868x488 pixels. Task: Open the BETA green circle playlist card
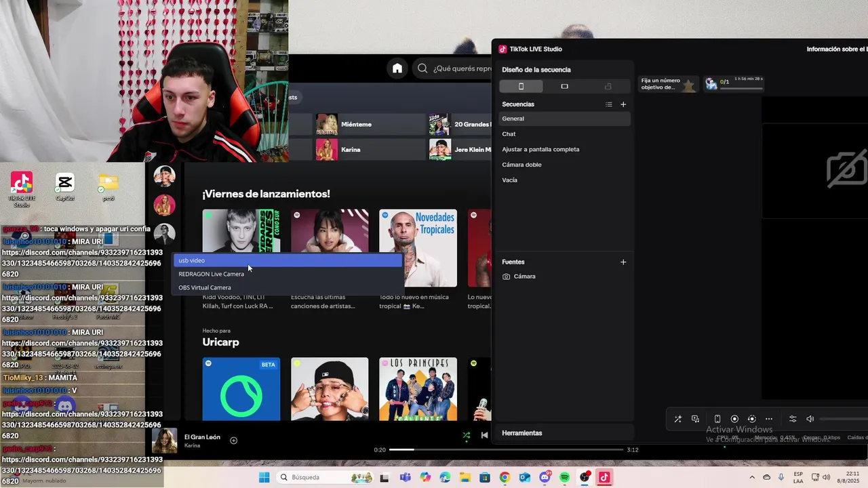click(x=241, y=389)
